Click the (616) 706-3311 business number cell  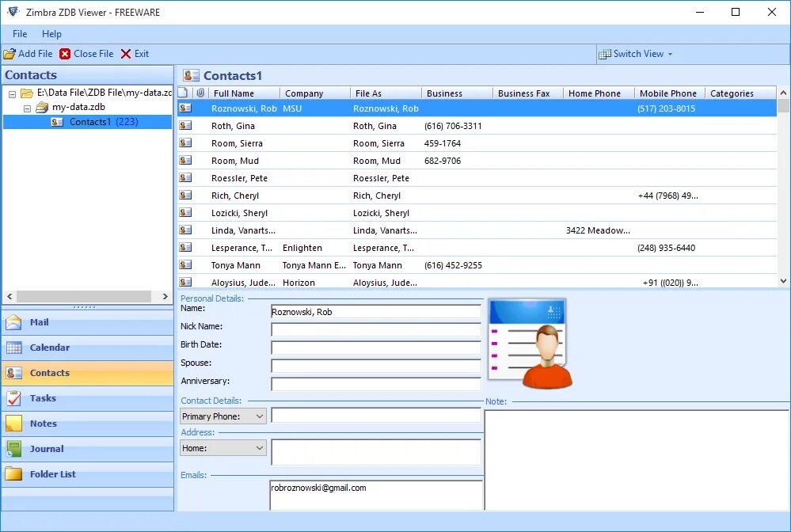(453, 126)
